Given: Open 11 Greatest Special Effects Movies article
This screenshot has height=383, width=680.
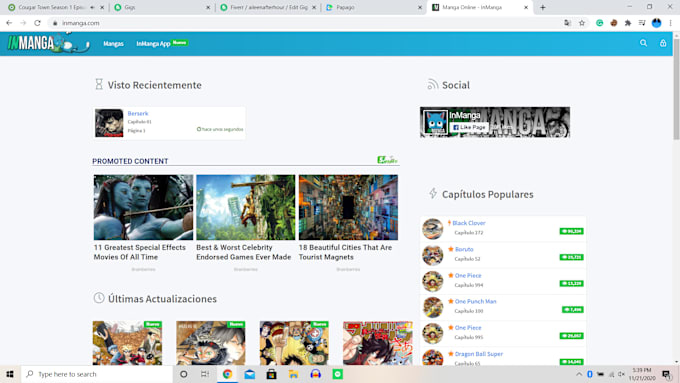Looking at the screenshot, I should click(x=140, y=252).
